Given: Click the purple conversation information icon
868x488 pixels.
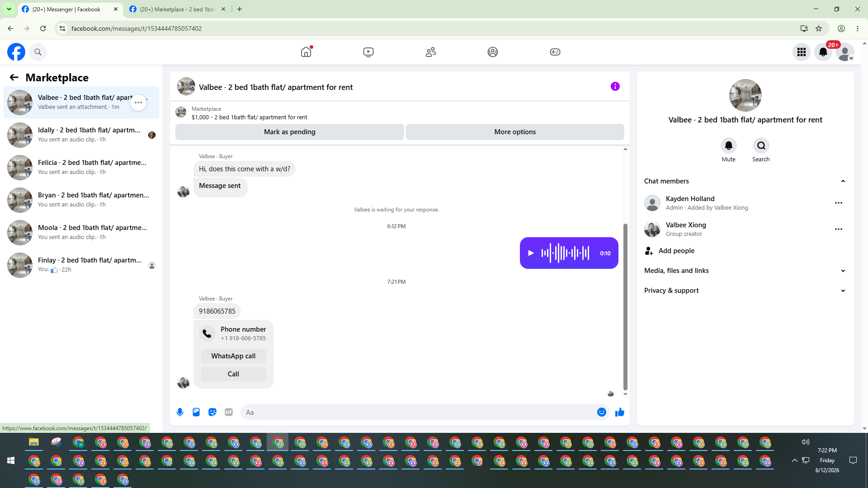Looking at the screenshot, I should point(615,86).
